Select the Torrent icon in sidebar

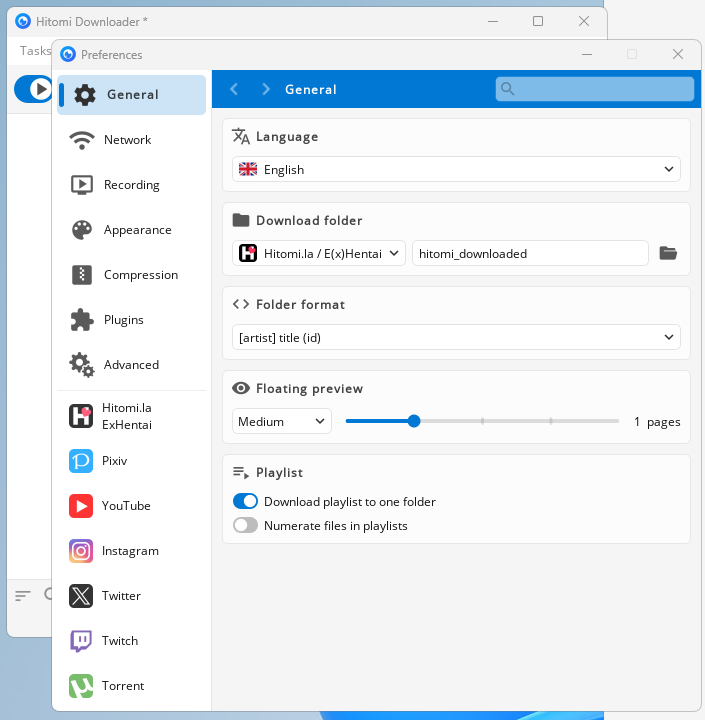coord(81,686)
